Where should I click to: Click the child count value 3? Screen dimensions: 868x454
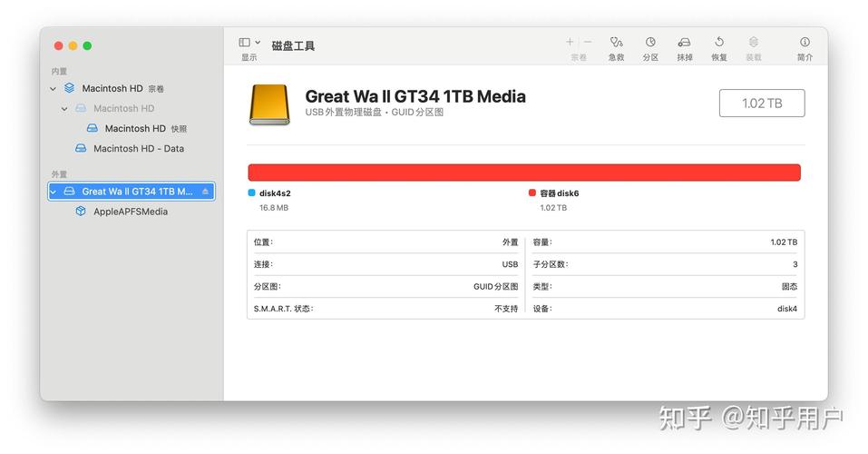(x=795, y=264)
